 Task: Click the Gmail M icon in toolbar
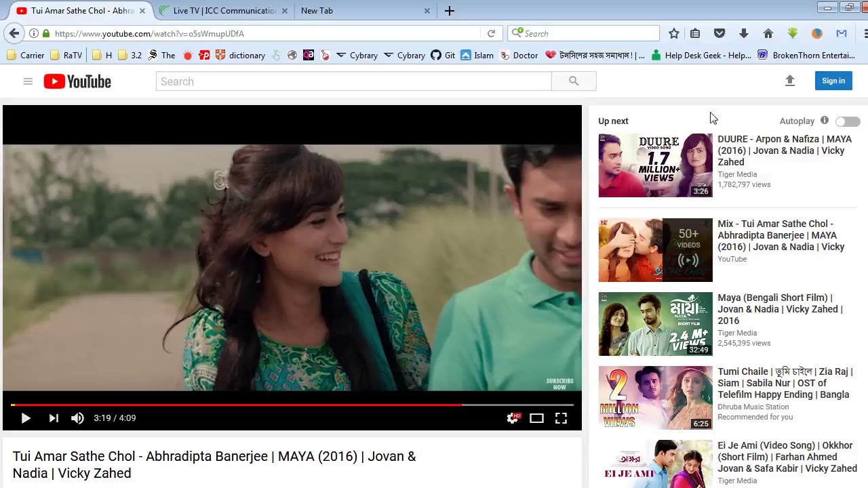842,33
